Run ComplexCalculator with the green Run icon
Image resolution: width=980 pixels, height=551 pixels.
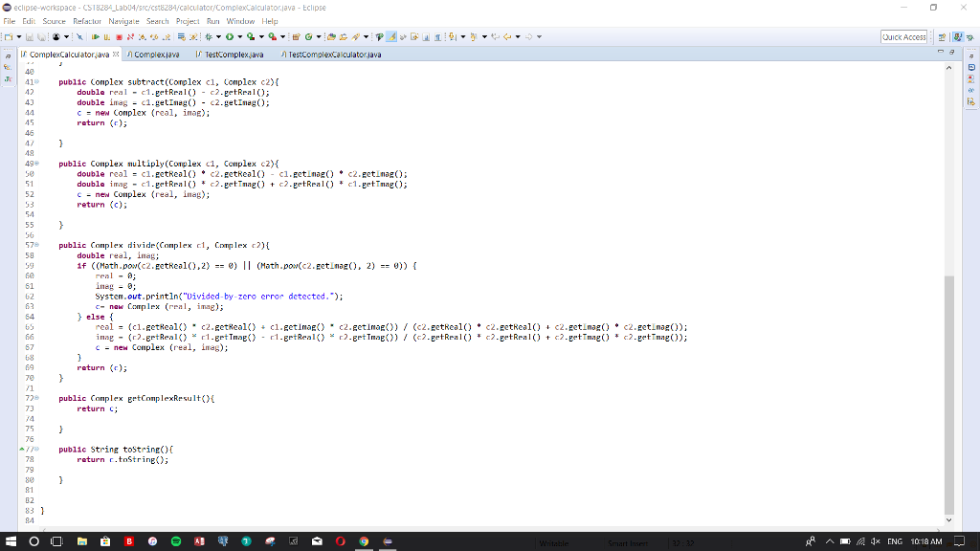pos(229,34)
